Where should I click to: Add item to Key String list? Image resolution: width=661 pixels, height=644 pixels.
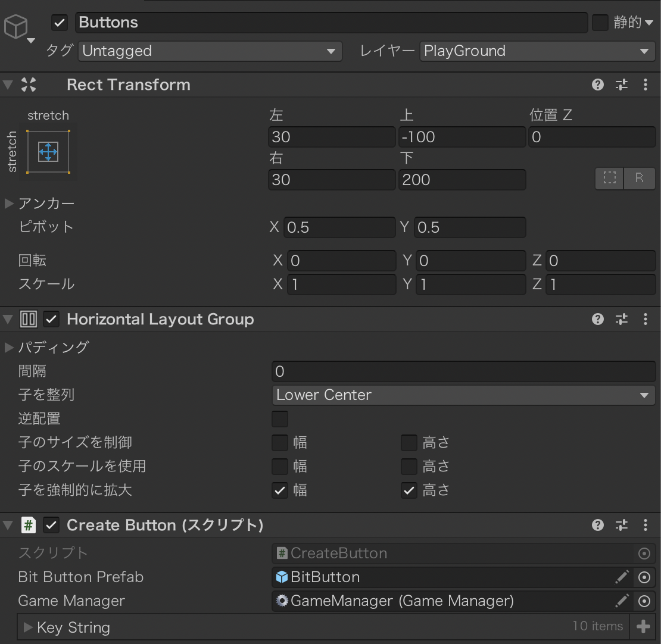click(x=643, y=626)
